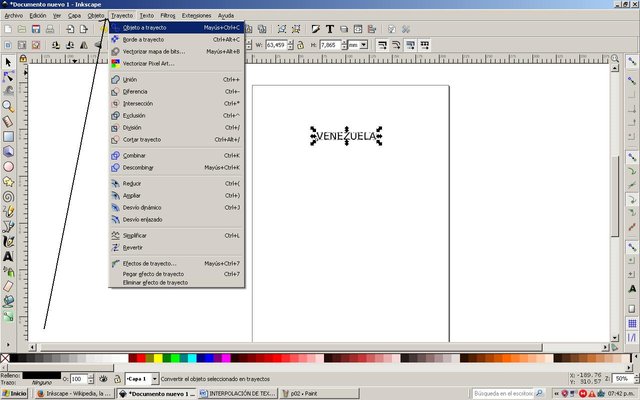Click the horizontal canvas scrollbar
The height and width of the screenshot is (400, 640).
(x=291, y=347)
